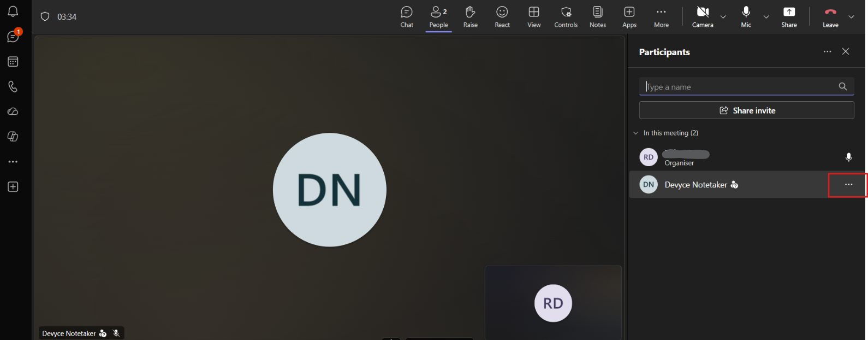Leave the meeting
This screenshot has width=868, height=340.
830,17
